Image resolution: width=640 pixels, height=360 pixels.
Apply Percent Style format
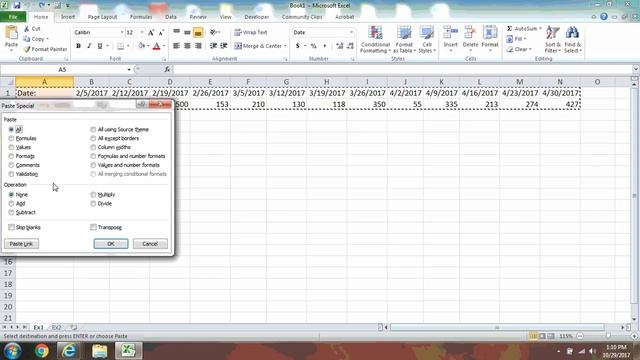coord(313,46)
